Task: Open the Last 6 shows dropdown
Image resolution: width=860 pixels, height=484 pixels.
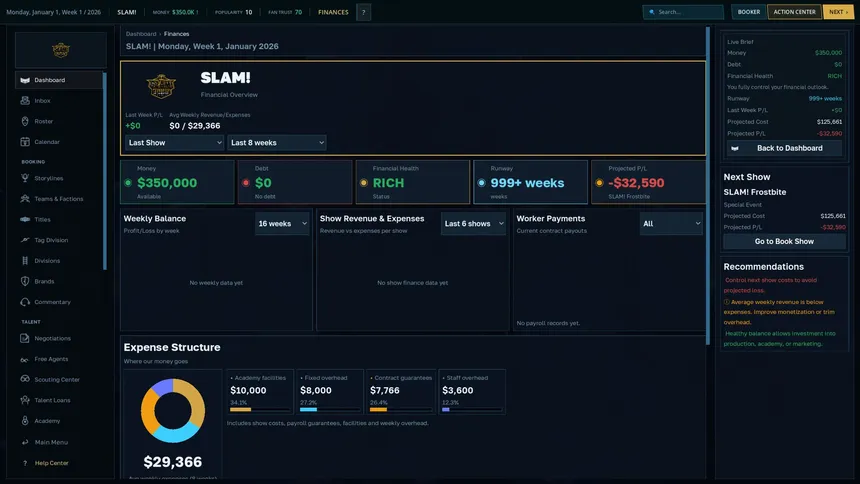Action: (x=473, y=224)
